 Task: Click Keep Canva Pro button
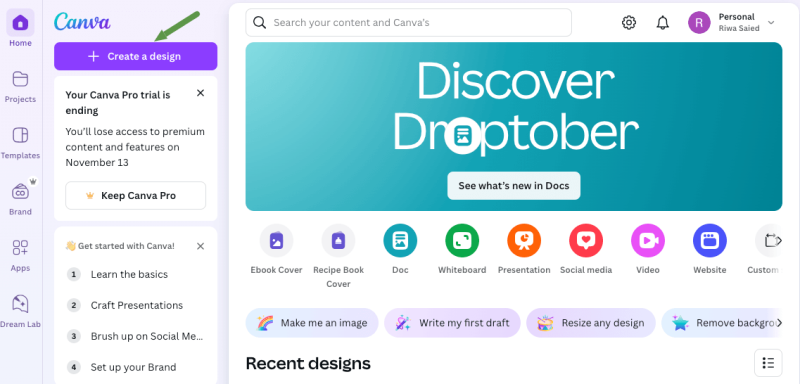point(136,195)
